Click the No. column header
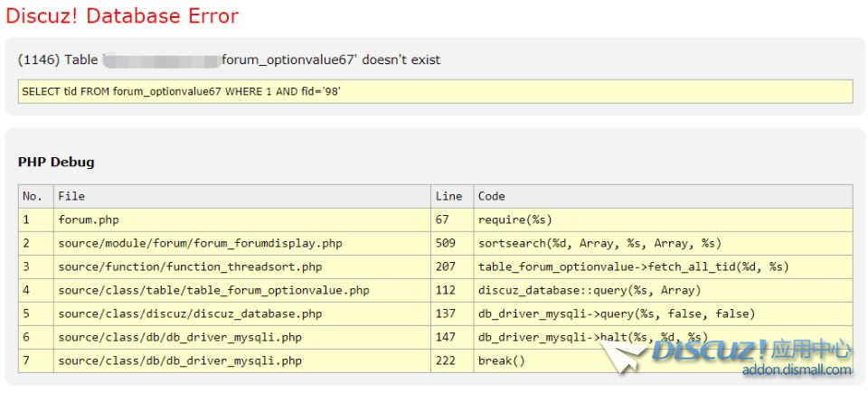 pos(33,196)
